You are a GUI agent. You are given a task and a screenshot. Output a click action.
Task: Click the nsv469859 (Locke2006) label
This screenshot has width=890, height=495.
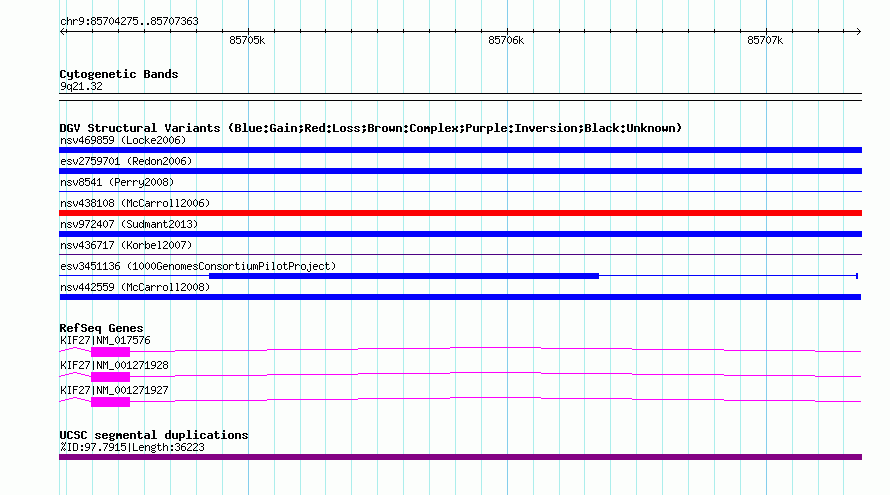123,140
